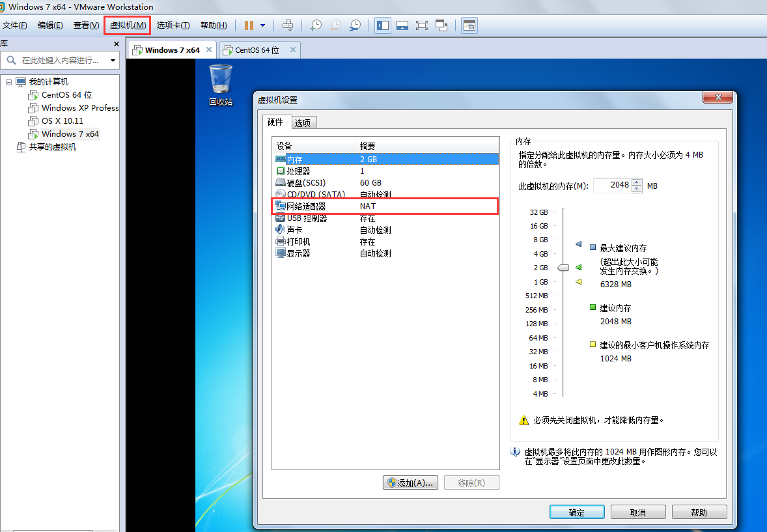Enter full screen mode
Screen dimensions: 767x532
pyautogui.click(x=422, y=25)
